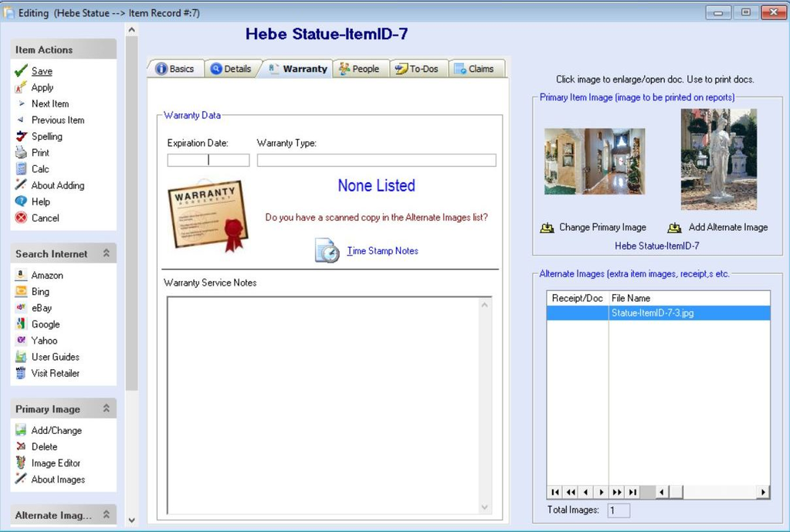Open the Claims tab

point(475,69)
